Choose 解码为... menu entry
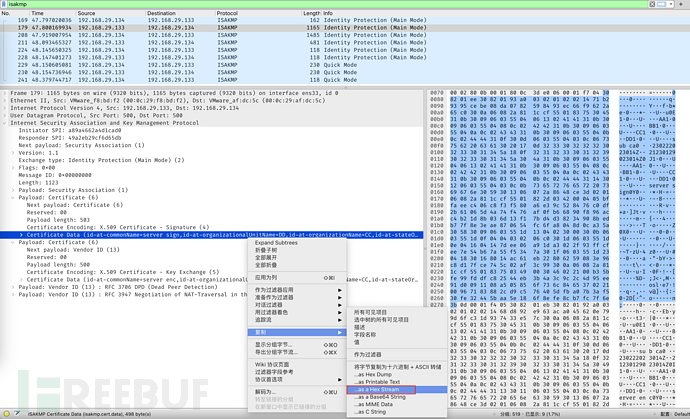690x419 pixels. [297, 392]
